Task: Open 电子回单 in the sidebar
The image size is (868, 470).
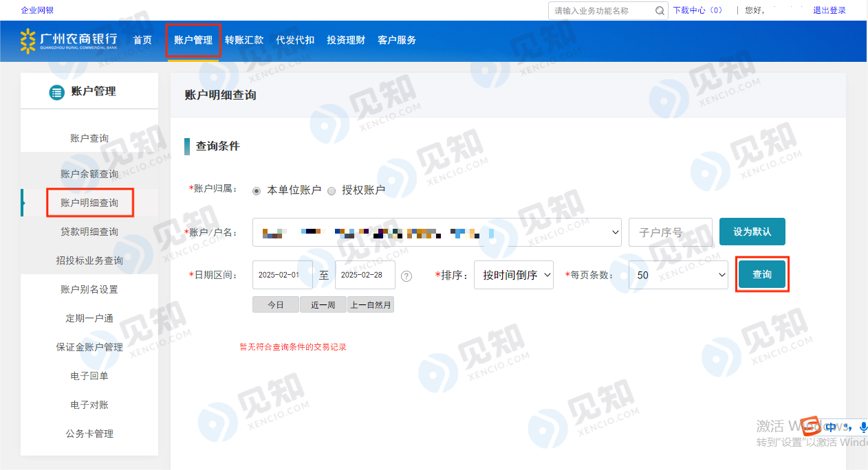Action: pos(89,376)
